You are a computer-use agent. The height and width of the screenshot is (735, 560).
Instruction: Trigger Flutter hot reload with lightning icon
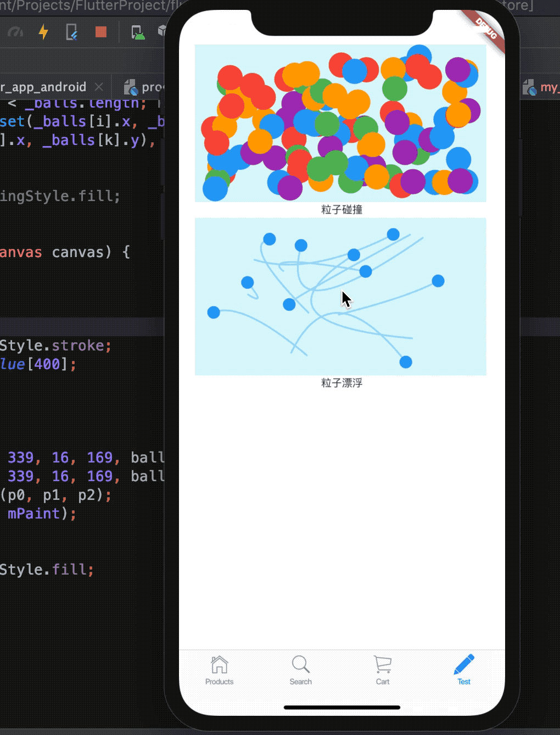coord(43,32)
